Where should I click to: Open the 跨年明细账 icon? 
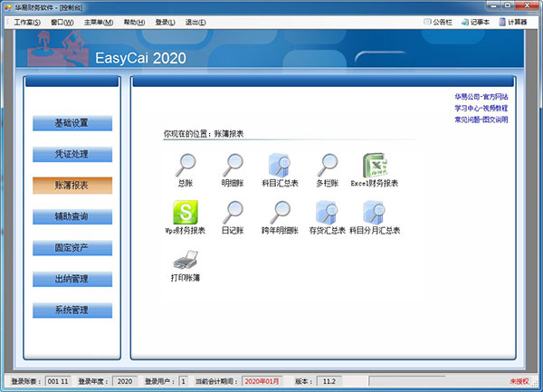click(x=281, y=213)
